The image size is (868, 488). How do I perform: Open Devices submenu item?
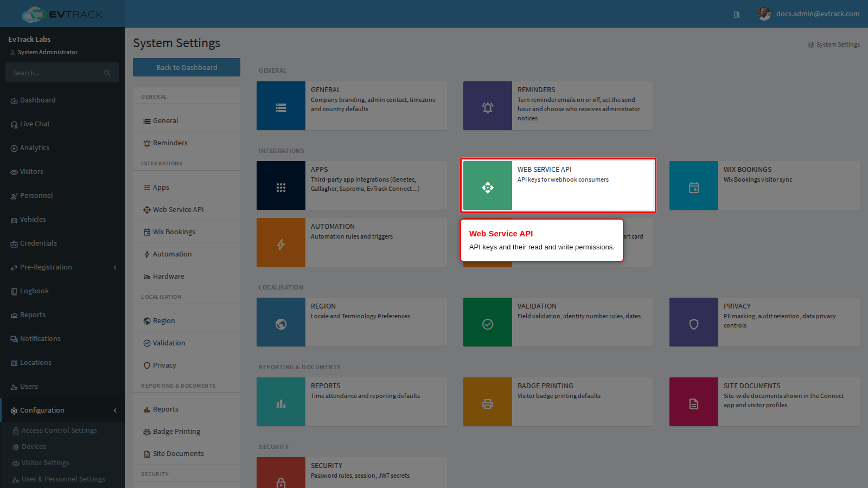coord(62,447)
